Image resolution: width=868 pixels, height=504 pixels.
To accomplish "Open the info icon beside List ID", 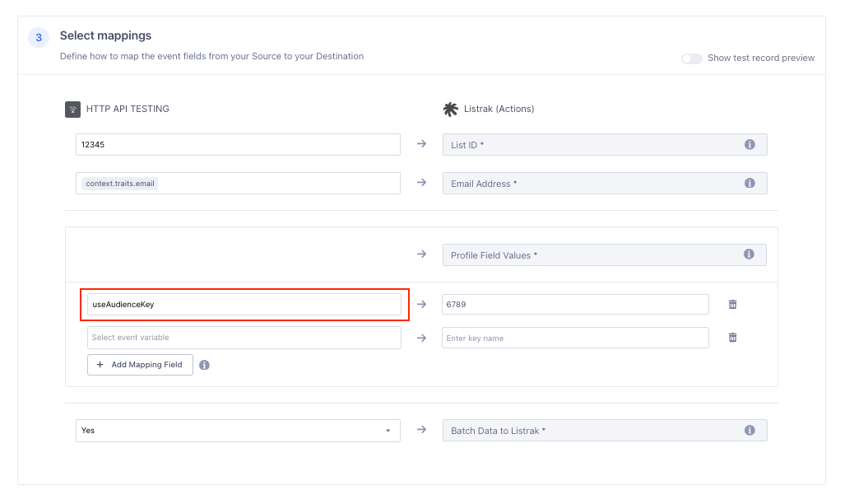I will 750,144.
